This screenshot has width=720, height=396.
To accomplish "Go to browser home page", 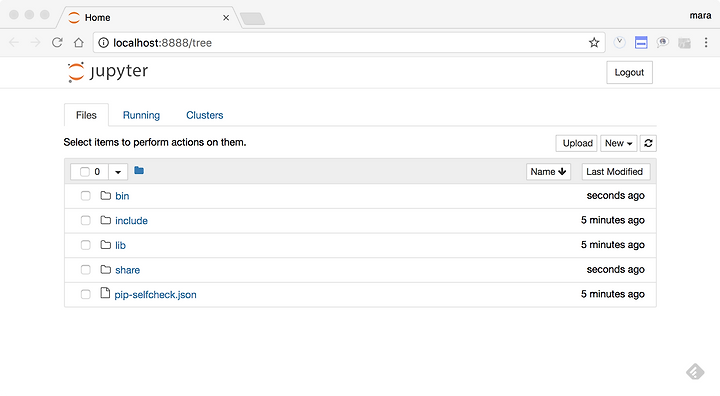I will (79, 43).
